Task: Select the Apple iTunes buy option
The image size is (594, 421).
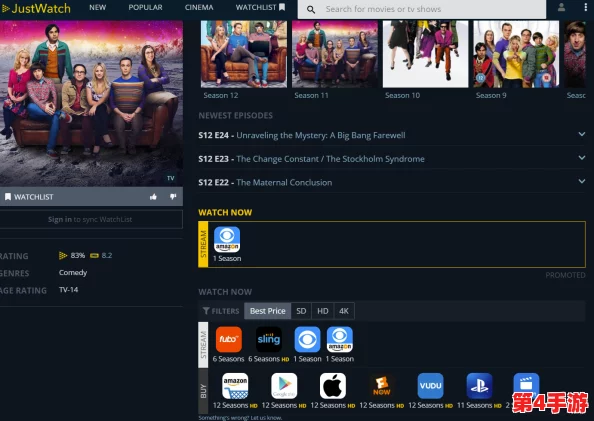Action: coord(333,386)
